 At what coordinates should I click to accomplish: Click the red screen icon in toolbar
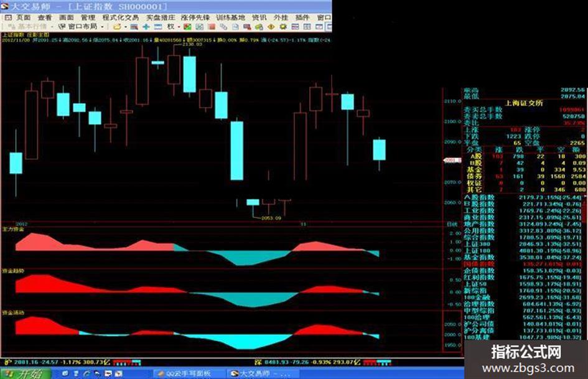(x=247, y=27)
